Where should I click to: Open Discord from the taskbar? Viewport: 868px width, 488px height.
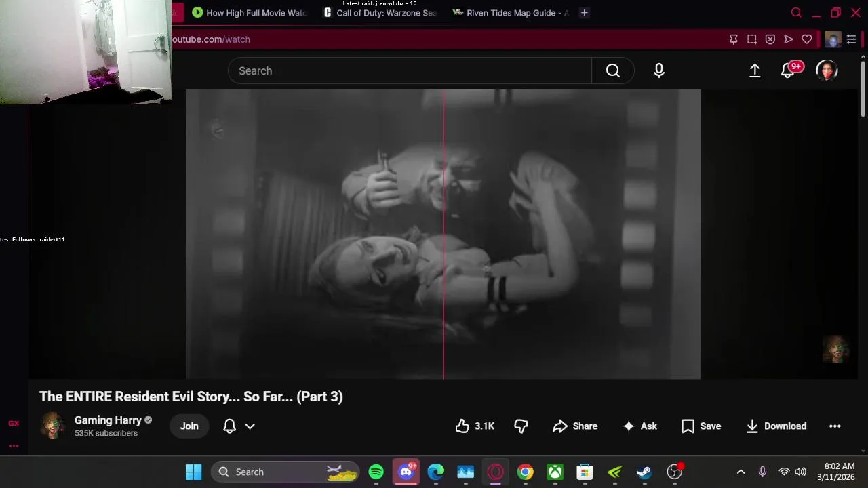tap(406, 472)
